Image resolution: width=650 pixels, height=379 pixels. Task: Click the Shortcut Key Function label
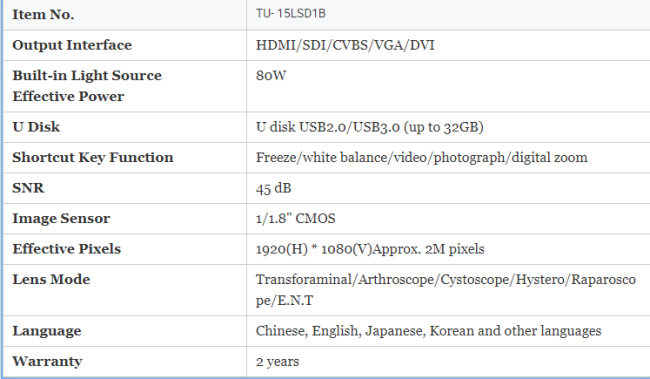pos(93,158)
